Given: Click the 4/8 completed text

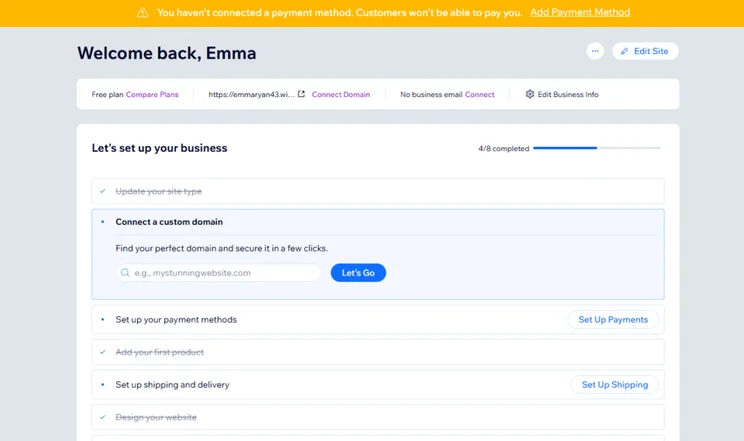Looking at the screenshot, I should click(503, 149).
